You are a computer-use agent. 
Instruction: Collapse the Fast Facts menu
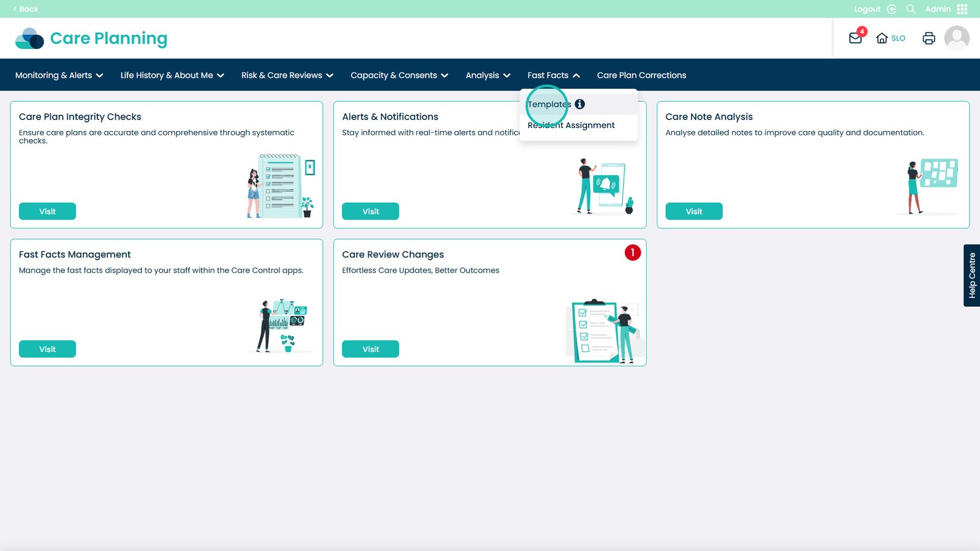tap(553, 75)
